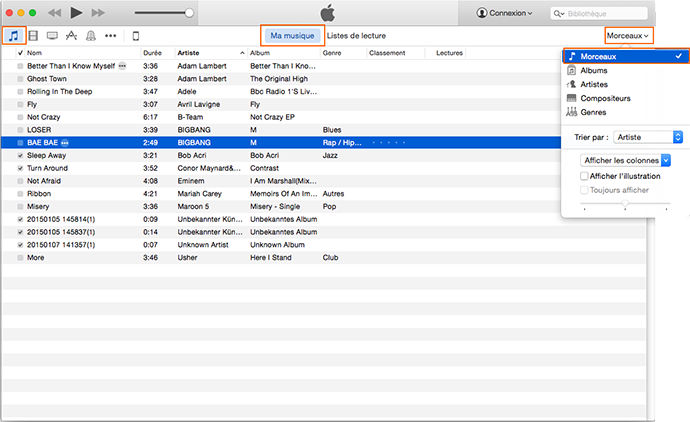
Task: Select the song 20150107 141357(1)
Action: (x=61, y=245)
